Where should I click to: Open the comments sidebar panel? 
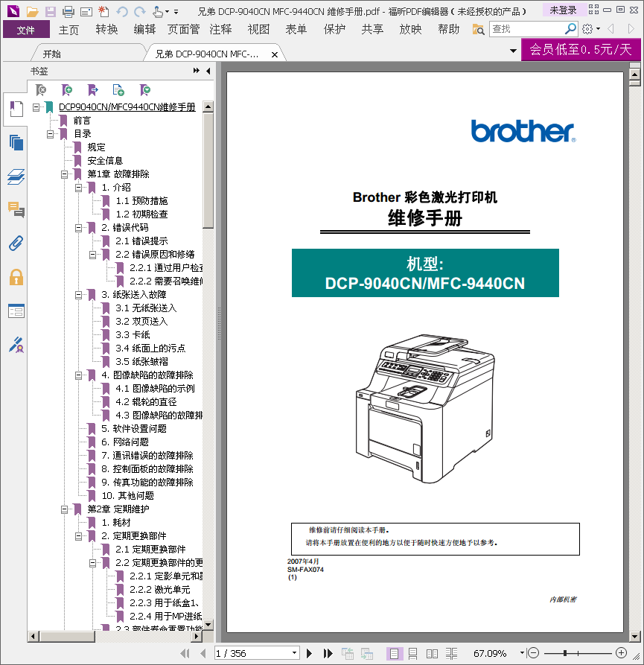(x=16, y=209)
